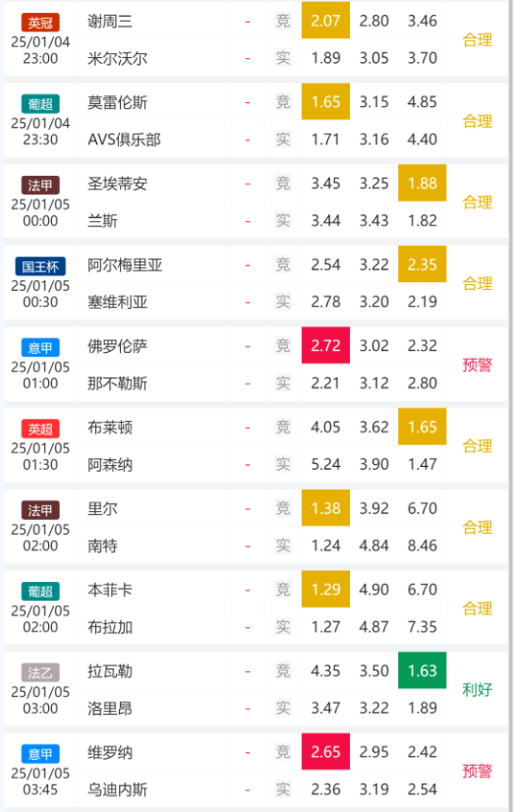Screen dimensions: 514x812
Task: Open the 布莱顿 team link
Action: 110,428
